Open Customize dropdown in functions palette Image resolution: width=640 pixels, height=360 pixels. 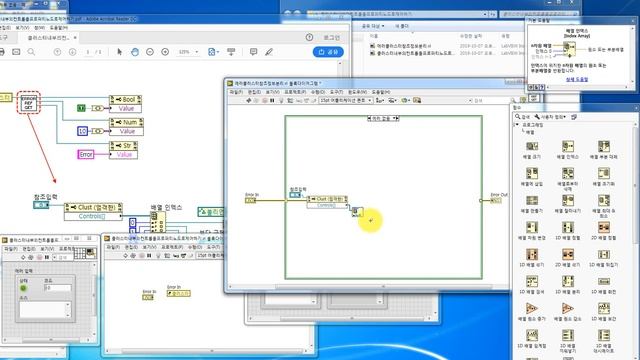[550, 117]
